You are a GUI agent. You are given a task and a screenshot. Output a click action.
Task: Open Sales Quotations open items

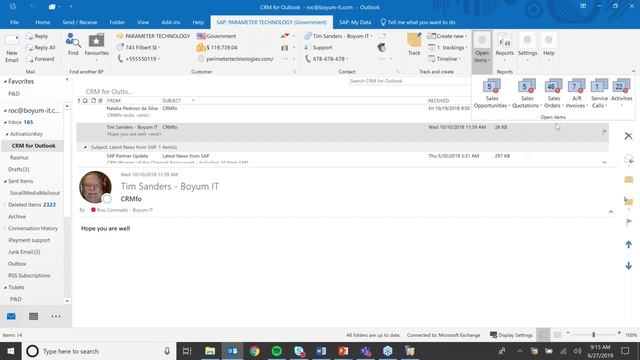coord(527,93)
